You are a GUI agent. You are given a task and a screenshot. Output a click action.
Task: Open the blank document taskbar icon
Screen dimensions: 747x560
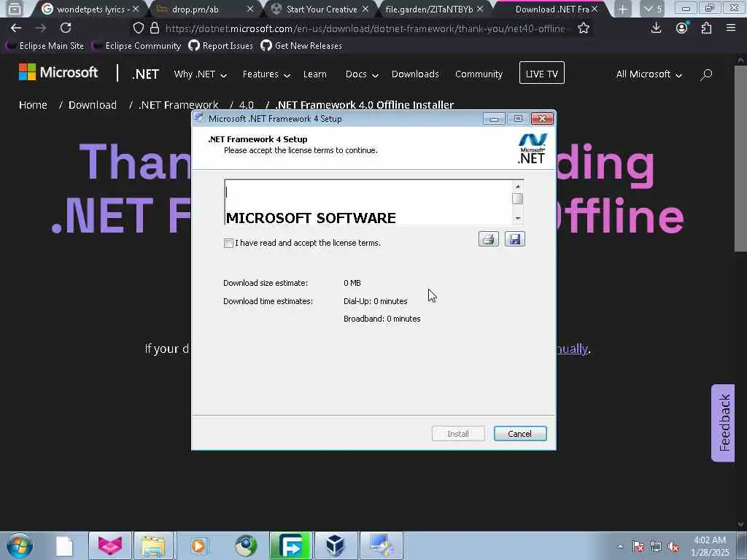pos(64,545)
